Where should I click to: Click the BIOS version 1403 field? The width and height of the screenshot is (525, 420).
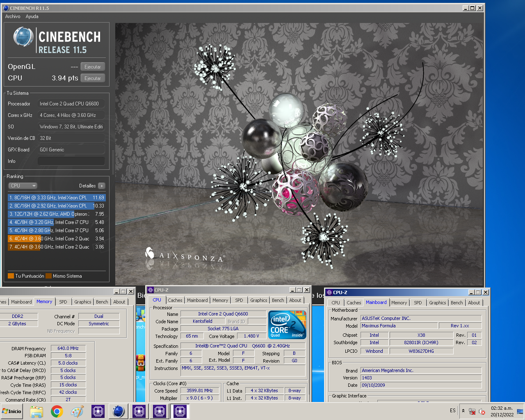point(421,378)
